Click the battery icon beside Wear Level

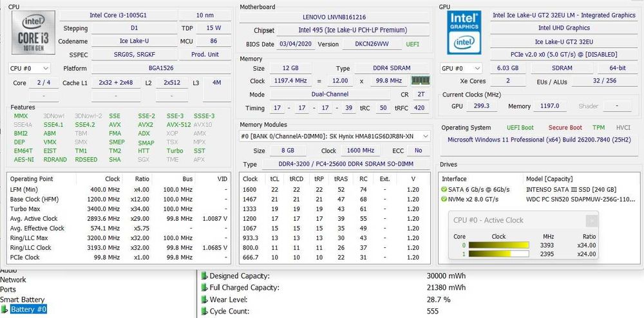(x=204, y=299)
